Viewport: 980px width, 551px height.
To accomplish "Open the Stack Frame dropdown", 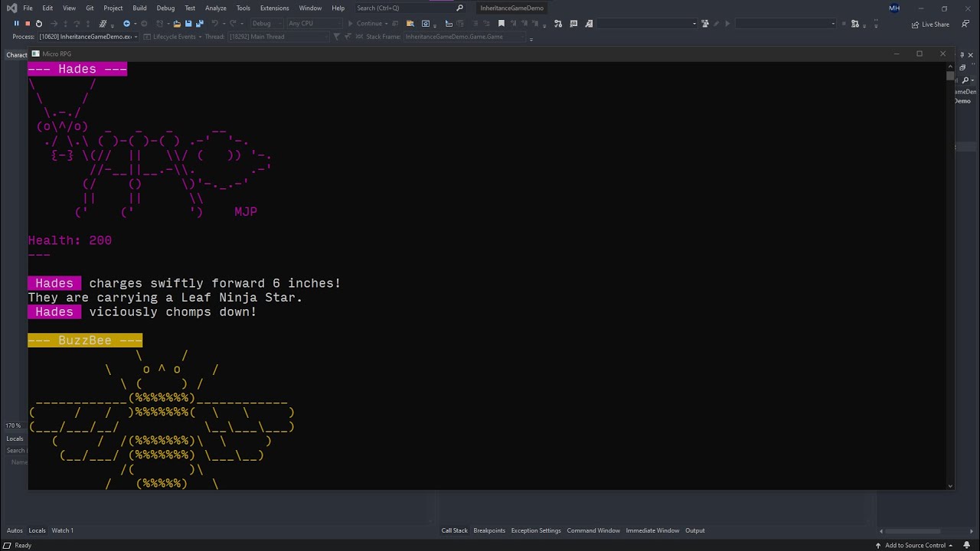I will (x=465, y=37).
